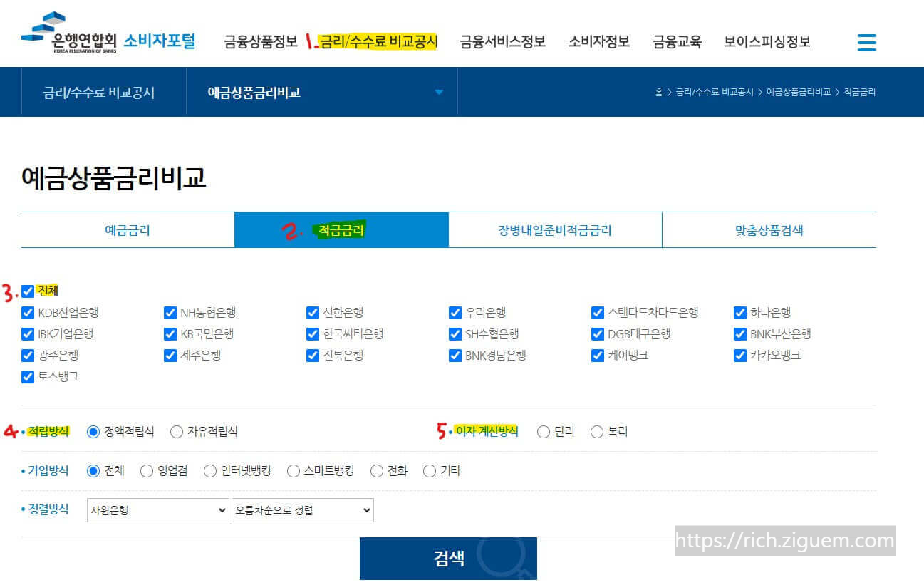Uncheck the 신한은행 checkbox
Viewport: 924px width, 585px height.
[313, 312]
